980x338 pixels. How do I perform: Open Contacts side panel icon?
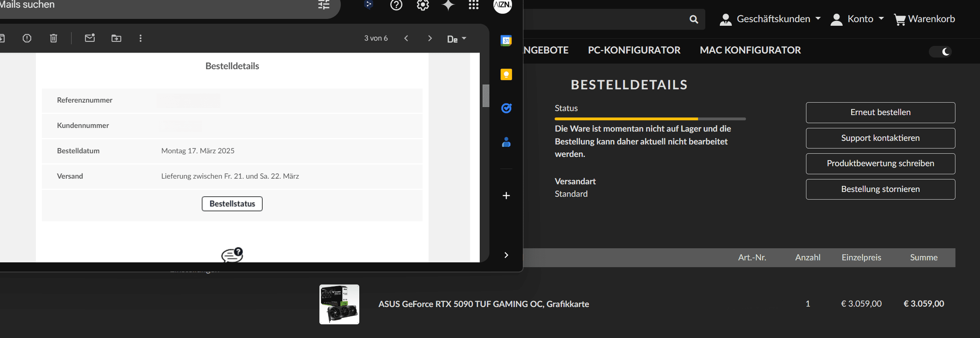pos(506,142)
